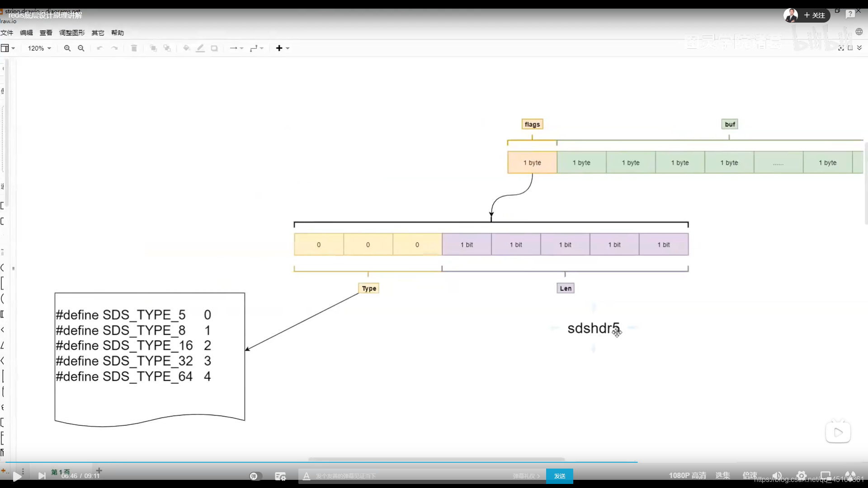This screenshot has height=488, width=868.
Task: Select the Type label box
Action: 369,288
